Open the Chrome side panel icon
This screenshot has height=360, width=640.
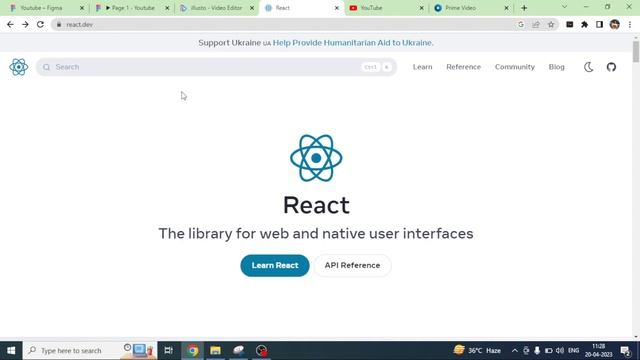pyautogui.click(x=599, y=24)
